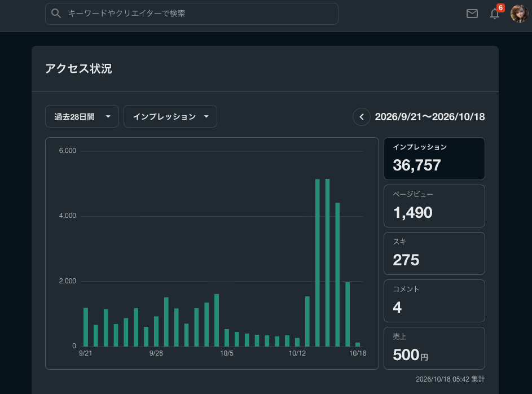
Task: Open the user profile avatar
Action: pos(519,14)
